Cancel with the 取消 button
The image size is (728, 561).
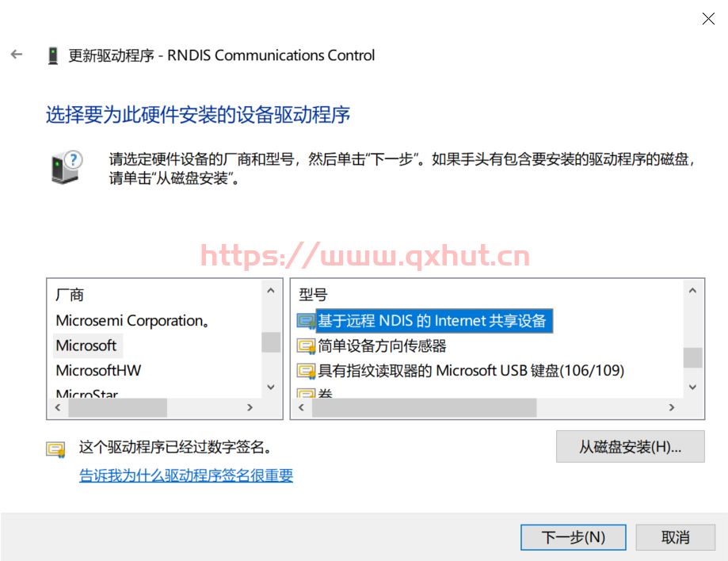(675, 537)
